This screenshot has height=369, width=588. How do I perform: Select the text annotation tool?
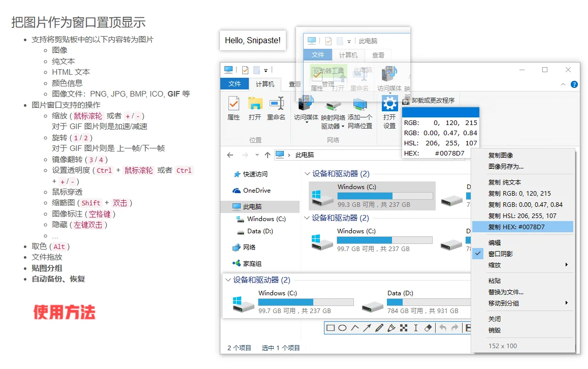415,328
